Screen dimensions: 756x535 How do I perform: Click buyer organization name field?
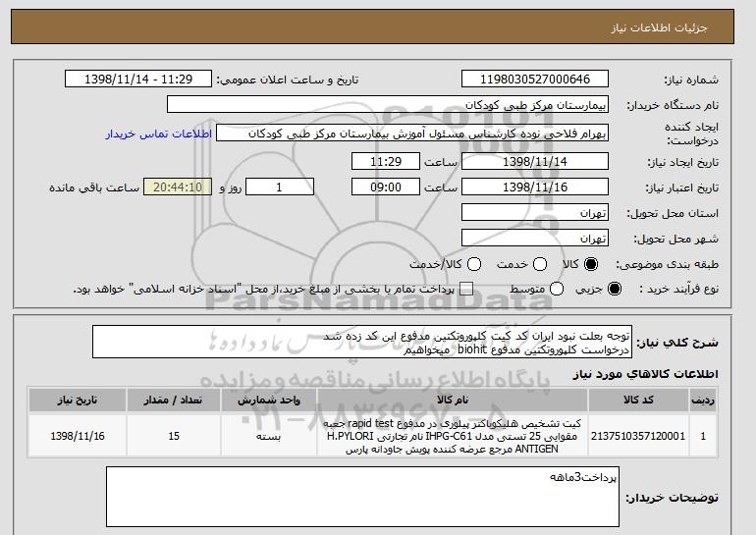point(388,105)
